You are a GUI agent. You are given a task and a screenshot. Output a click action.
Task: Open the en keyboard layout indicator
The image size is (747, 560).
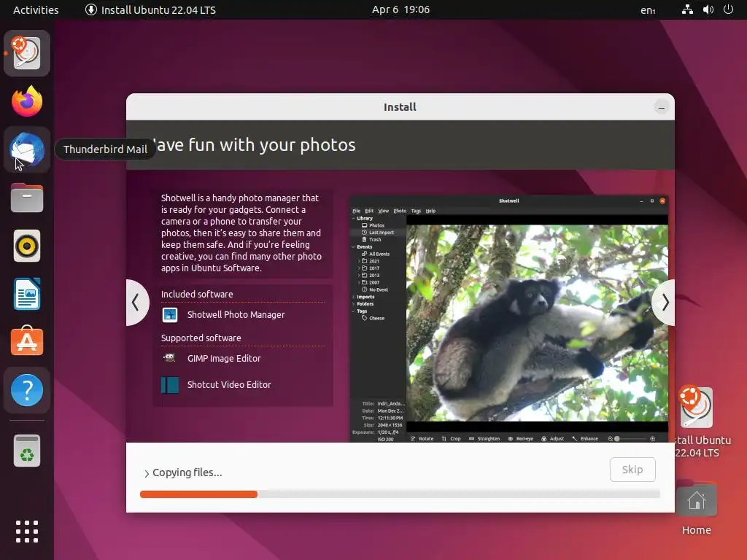click(648, 10)
